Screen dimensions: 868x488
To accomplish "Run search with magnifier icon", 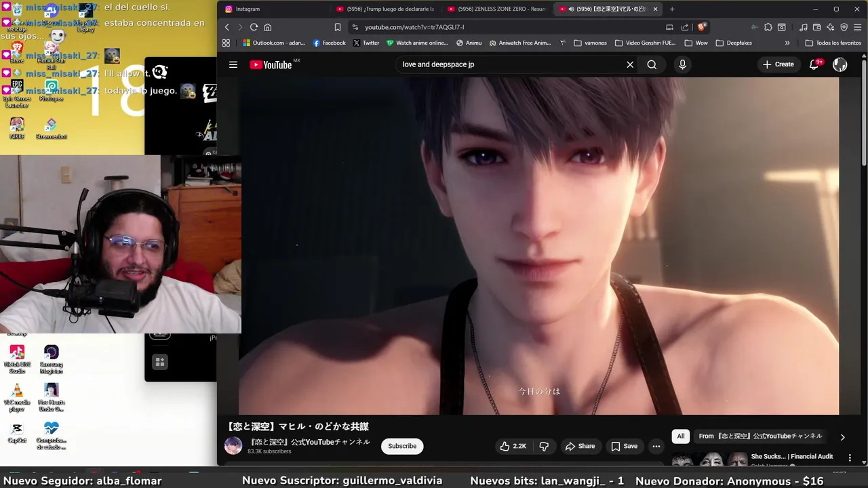I will point(652,64).
